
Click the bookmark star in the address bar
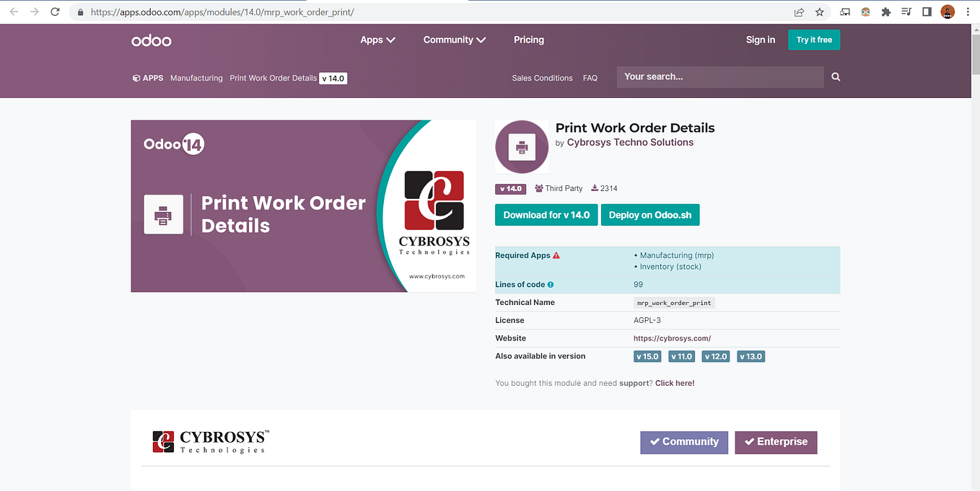[819, 12]
